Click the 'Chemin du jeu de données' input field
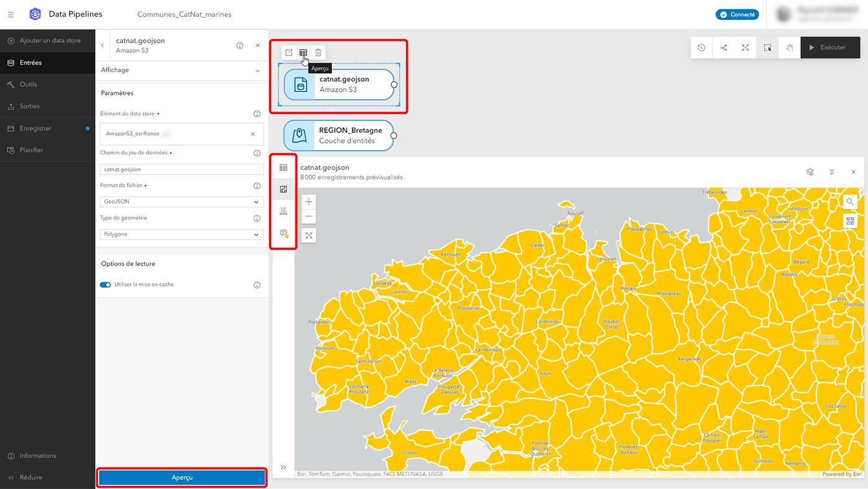 click(x=182, y=169)
